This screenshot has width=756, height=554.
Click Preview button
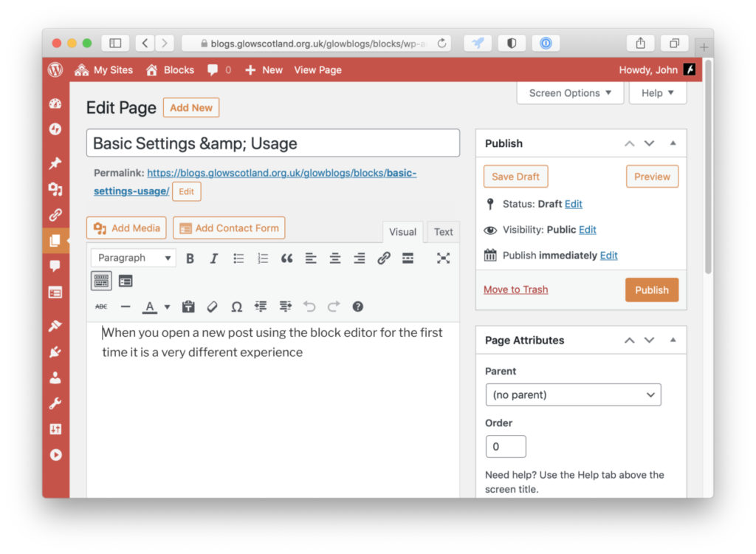pos(652,177)
